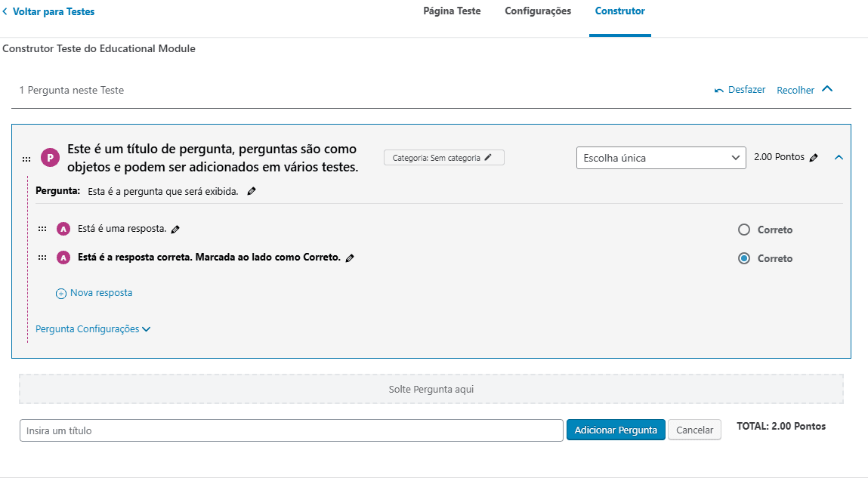Click the Categoria: Sem categoria button

444,158
